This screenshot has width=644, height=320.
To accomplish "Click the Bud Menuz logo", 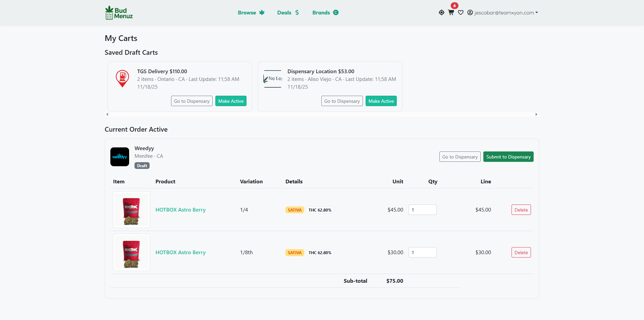I will click(118, 13).
